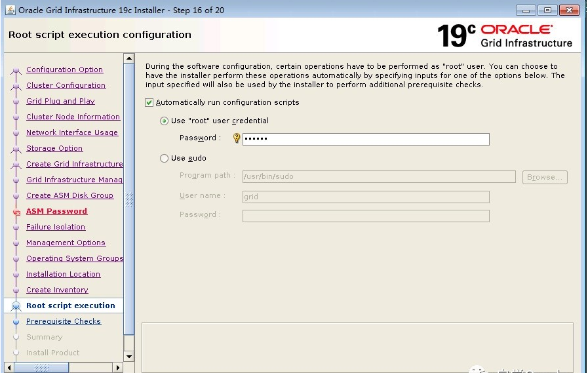Click the Program path field
588x373 pixels.
point(379,176)
